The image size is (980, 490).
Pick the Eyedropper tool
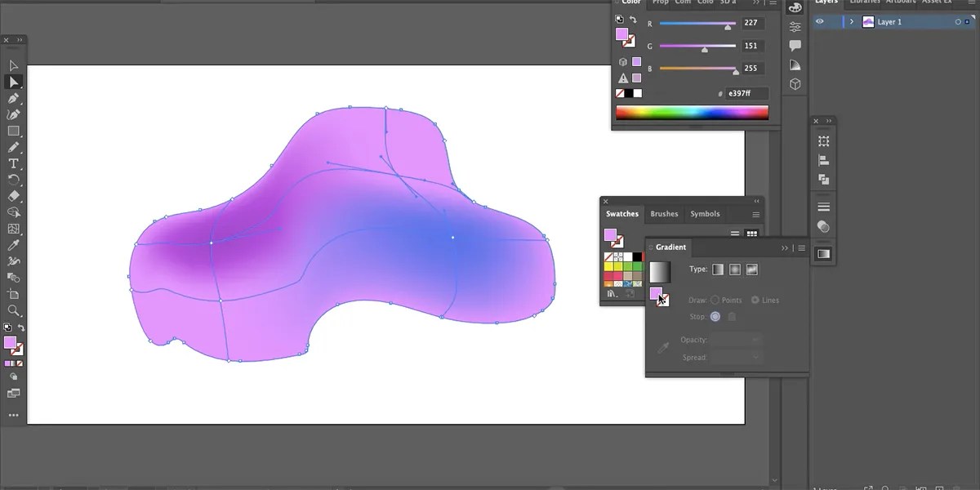coord(13,245)
